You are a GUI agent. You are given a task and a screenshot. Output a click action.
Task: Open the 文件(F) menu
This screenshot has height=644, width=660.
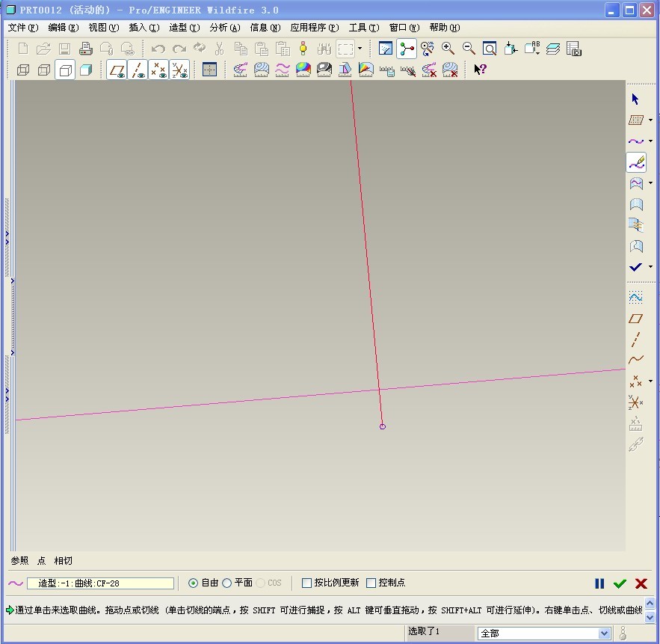23,28
